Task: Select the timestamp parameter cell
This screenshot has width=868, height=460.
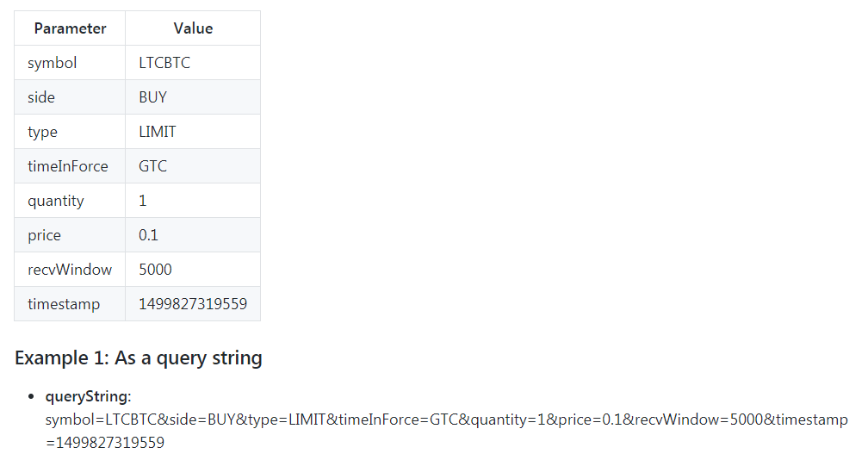Action: coord(70,304)
